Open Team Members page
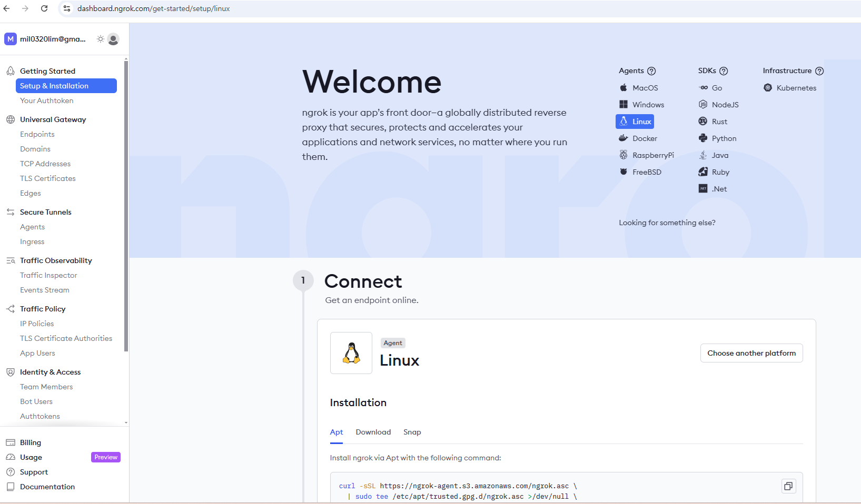 (x=46, y=387)
